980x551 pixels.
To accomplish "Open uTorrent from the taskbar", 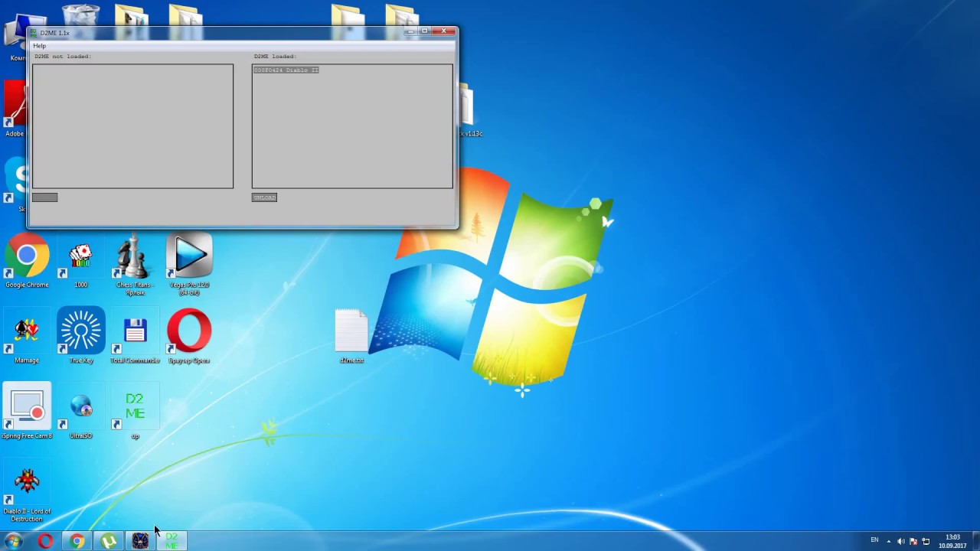I will tap(109, 541).
